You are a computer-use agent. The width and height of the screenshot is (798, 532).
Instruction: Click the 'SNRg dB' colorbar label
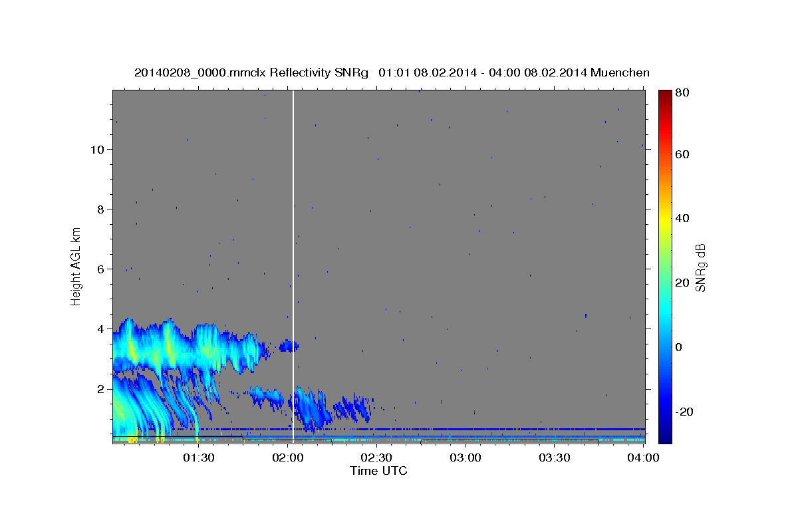coord(700,267)
